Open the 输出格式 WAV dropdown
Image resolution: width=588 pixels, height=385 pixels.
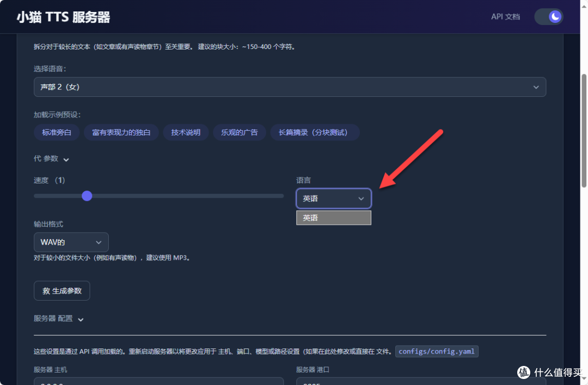[71, 242]
